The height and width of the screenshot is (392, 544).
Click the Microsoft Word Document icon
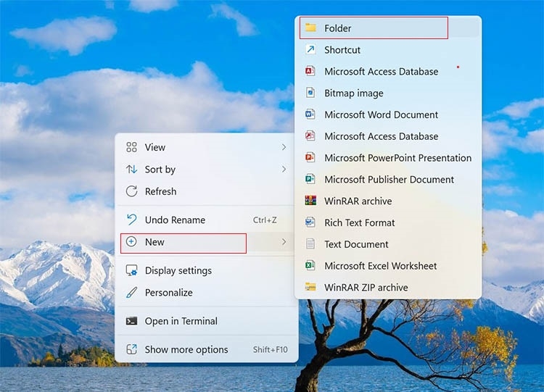click(310, 114)
